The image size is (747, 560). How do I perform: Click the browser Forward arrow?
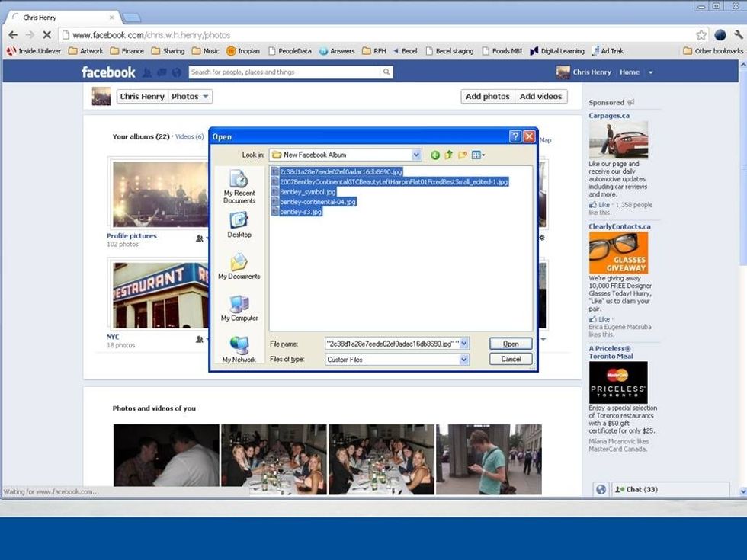(x=30, y=35)
